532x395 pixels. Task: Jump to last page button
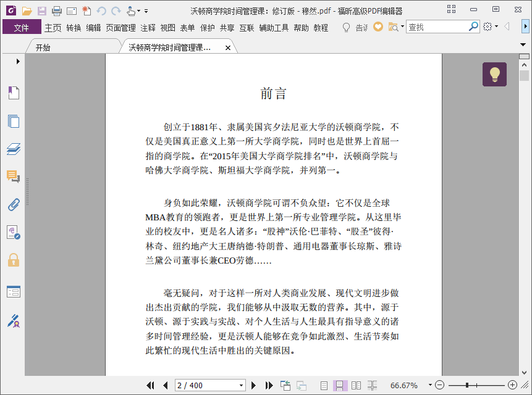click(269, 385)
